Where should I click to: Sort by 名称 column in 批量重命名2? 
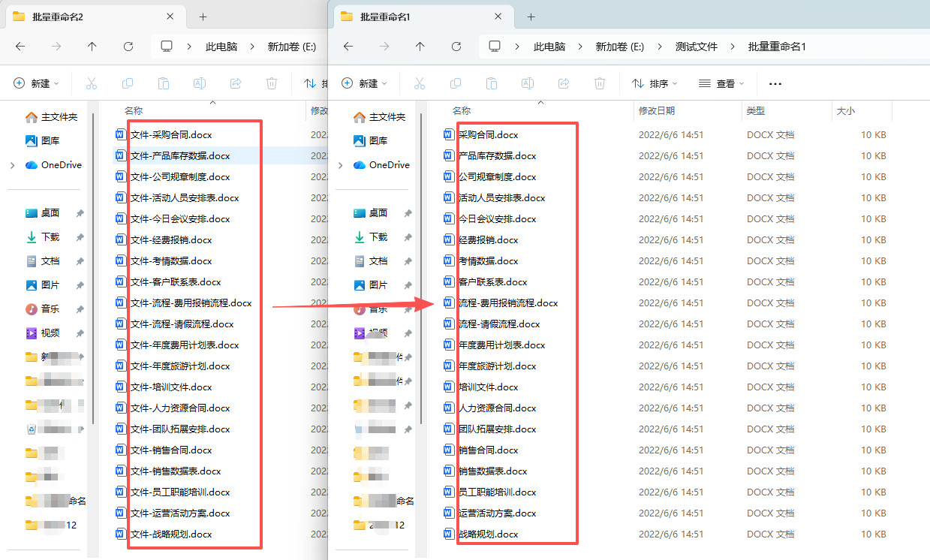(134, 111)
